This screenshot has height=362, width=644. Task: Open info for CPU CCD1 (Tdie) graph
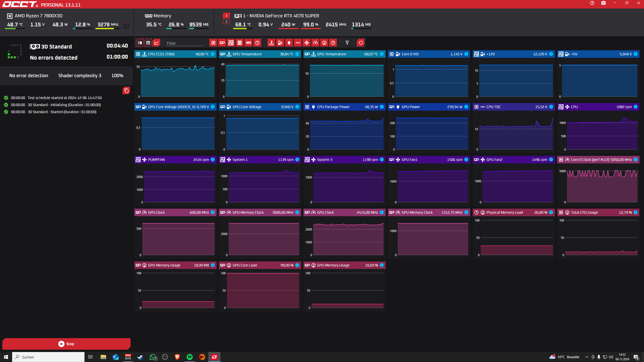pyautogui.click(x=213, y=54)
